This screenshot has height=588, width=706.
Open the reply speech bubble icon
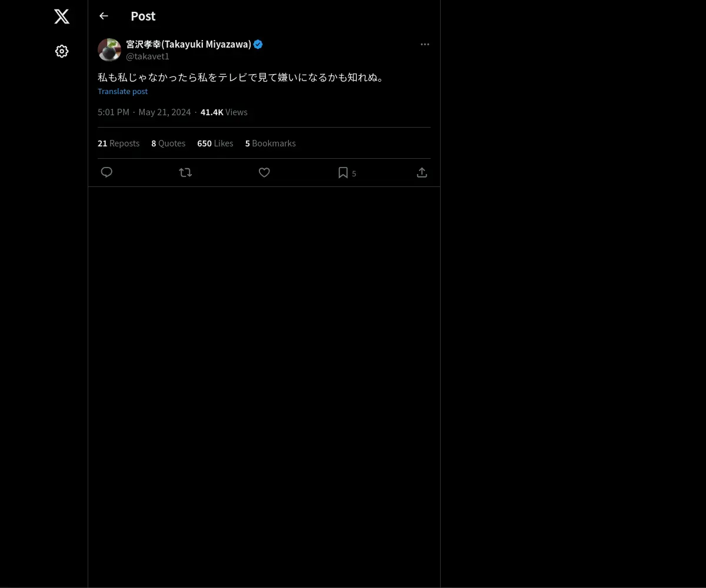point(106,172)
